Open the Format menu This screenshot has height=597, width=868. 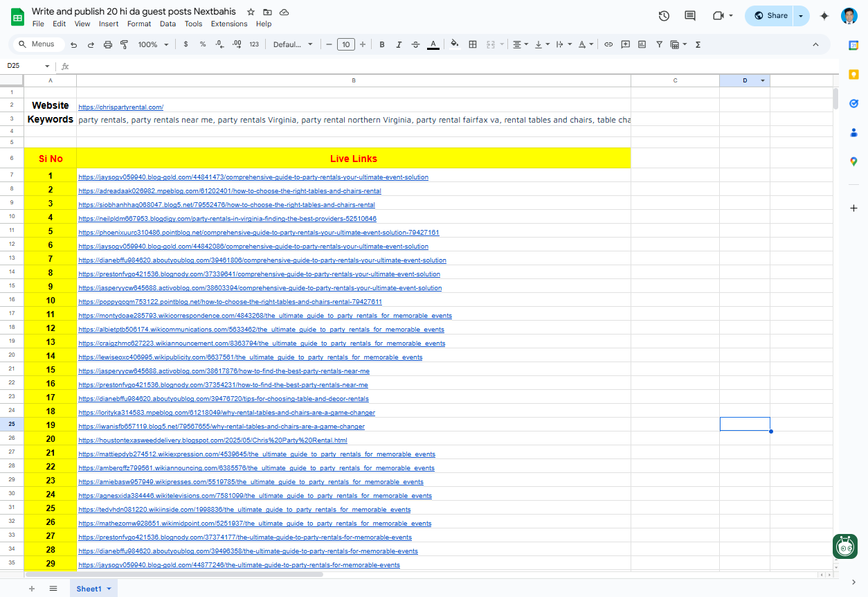[138, 24]
